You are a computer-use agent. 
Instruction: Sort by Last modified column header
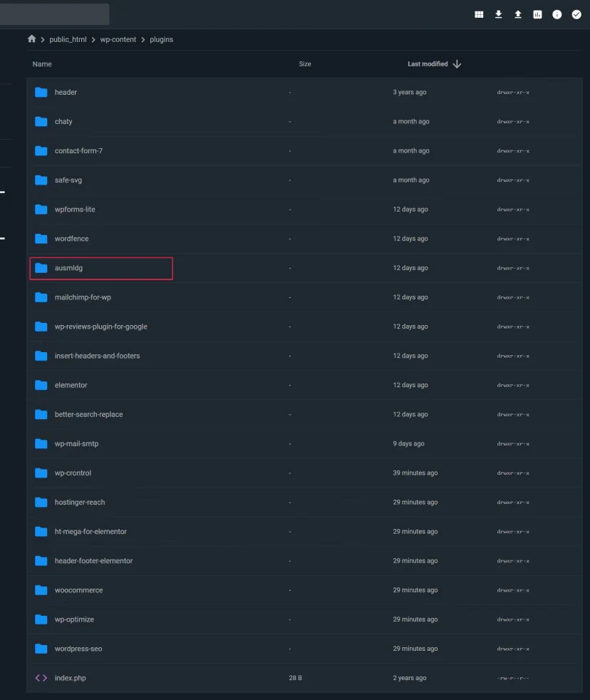428,64
